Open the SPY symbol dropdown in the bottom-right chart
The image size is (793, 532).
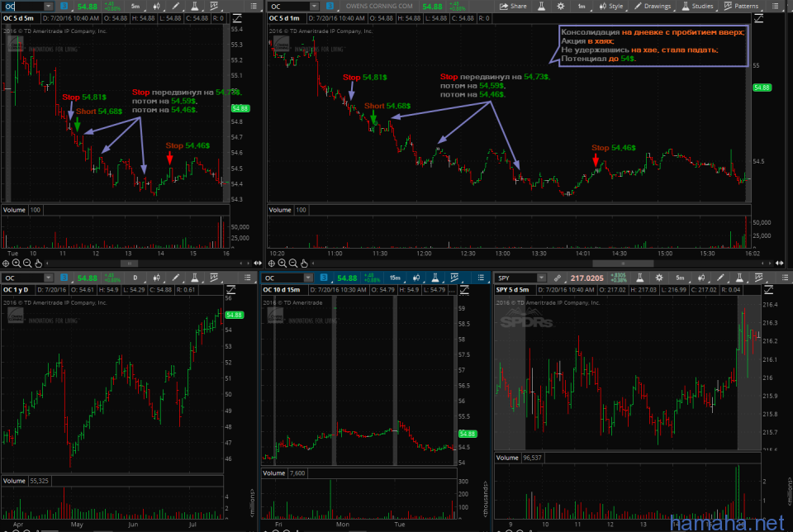coord(541,278)
